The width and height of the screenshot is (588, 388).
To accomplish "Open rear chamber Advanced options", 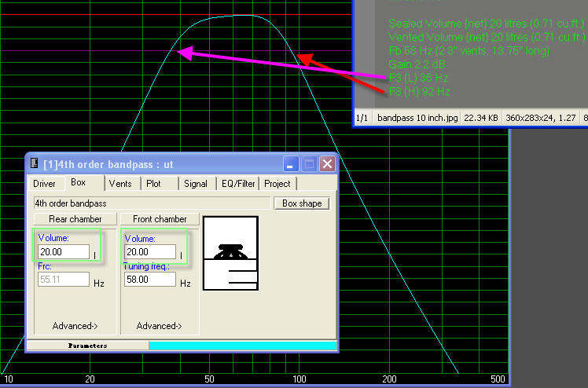I will [75, 326].
